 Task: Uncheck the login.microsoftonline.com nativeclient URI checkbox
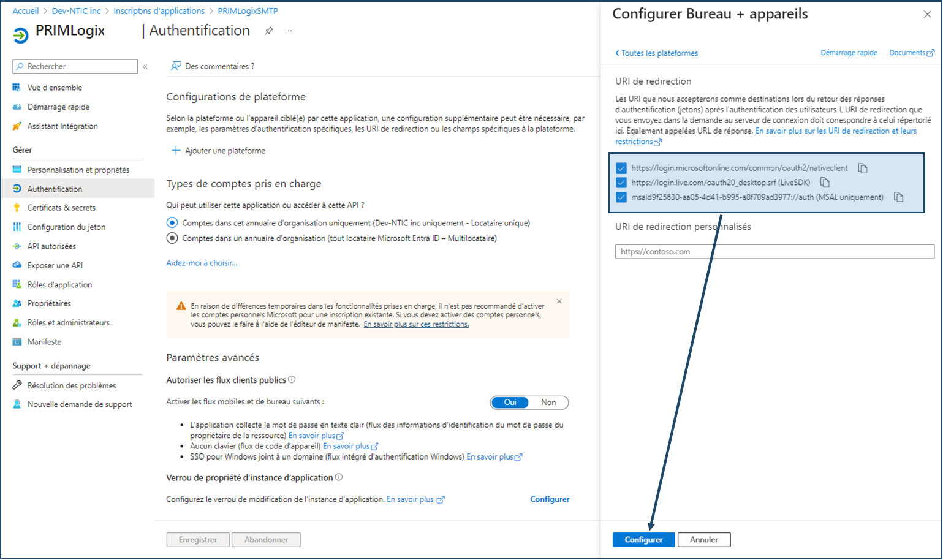tap(621, 168)
